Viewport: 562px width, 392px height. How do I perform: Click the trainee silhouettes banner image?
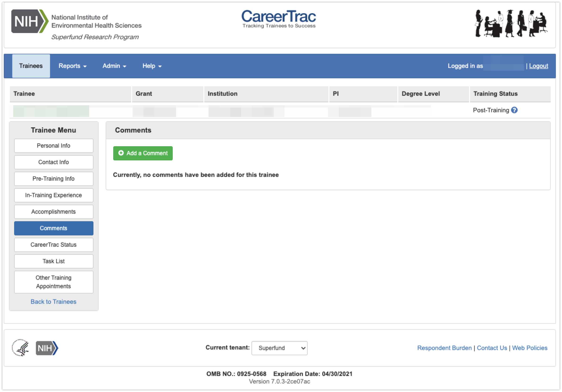tap(511, 24)
